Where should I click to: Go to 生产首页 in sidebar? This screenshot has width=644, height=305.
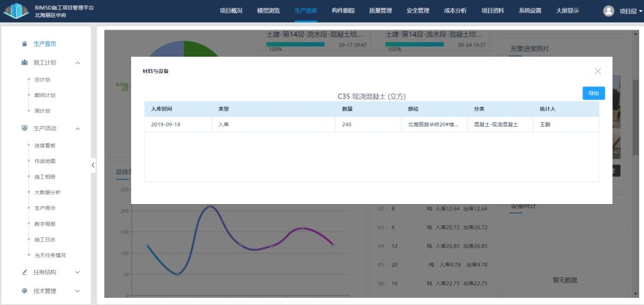tap(45, 44)
